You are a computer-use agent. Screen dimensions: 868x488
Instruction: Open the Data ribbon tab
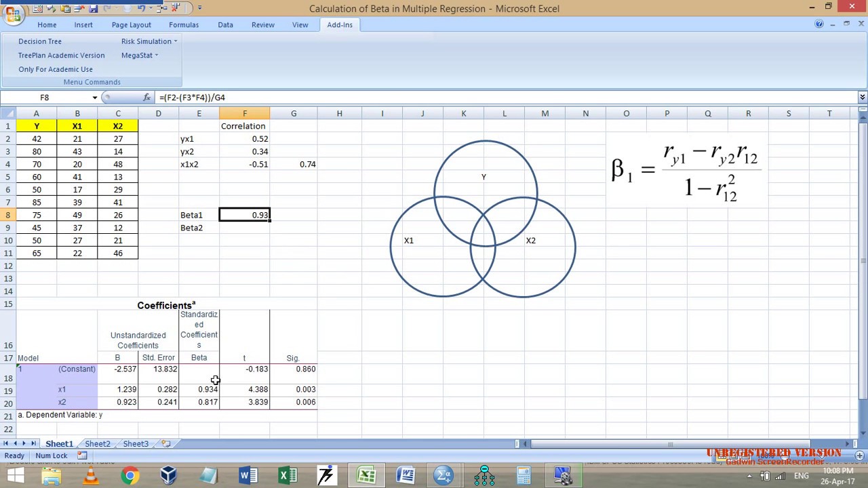tap(225, 25)
